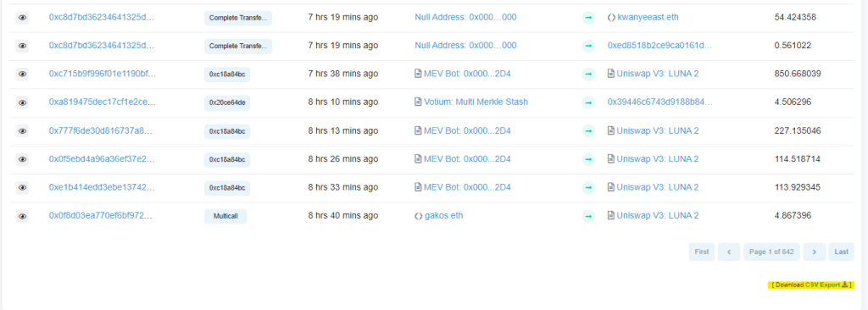Viewport: 868px width, 310px height.
Task: Click green arrow in the 850.668039 row
Action: [x=588, y=75]
